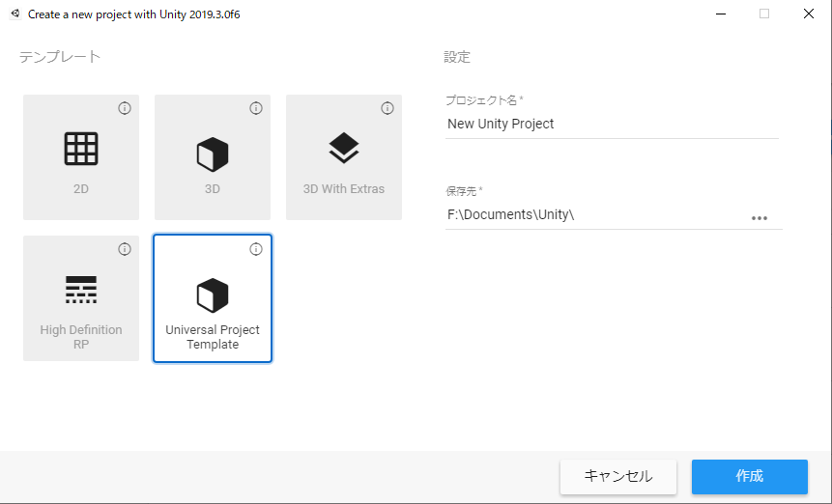
Task: View info for 3D With Extras
Action: (x=387, y=108)
